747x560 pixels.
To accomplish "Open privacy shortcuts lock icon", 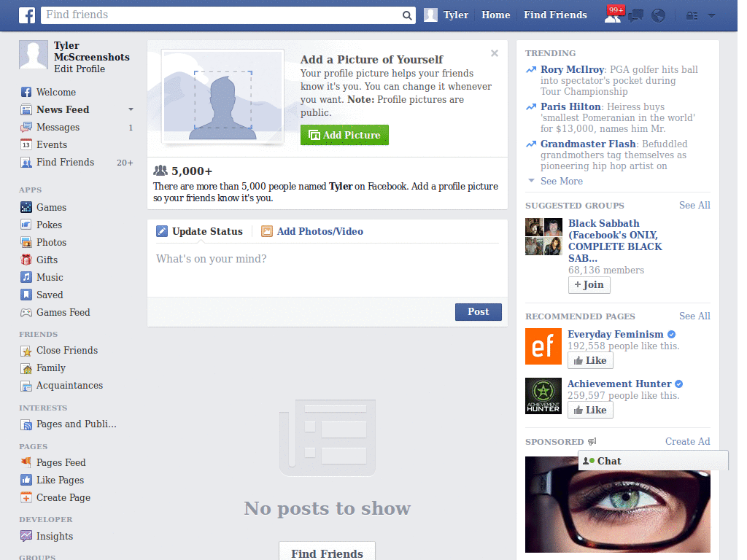I will tap(692, 16).
